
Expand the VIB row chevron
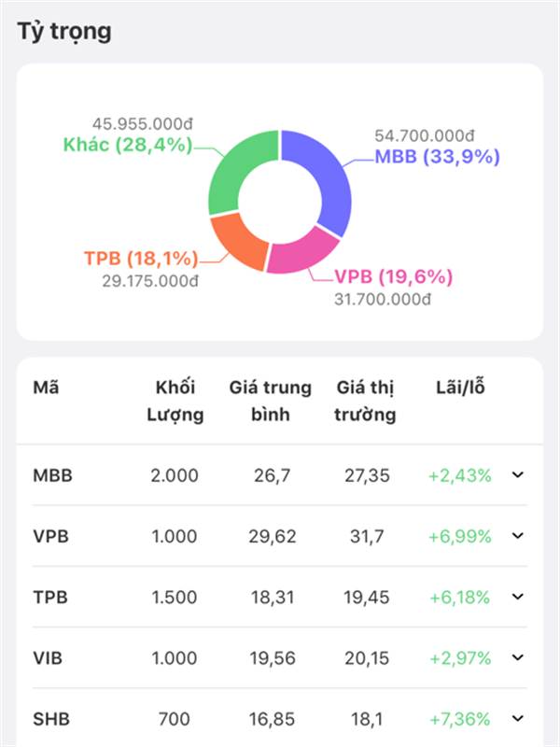[x=518, y=658]
